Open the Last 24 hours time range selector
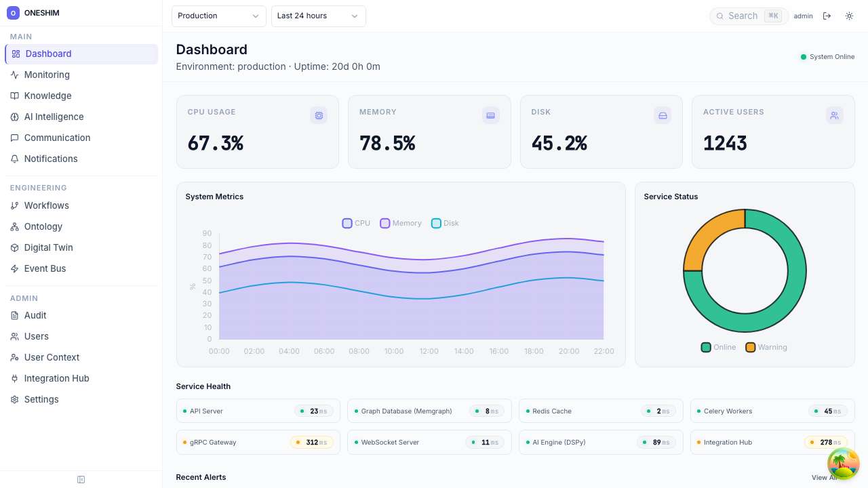The image size is (868, 488). coord(318,16)
